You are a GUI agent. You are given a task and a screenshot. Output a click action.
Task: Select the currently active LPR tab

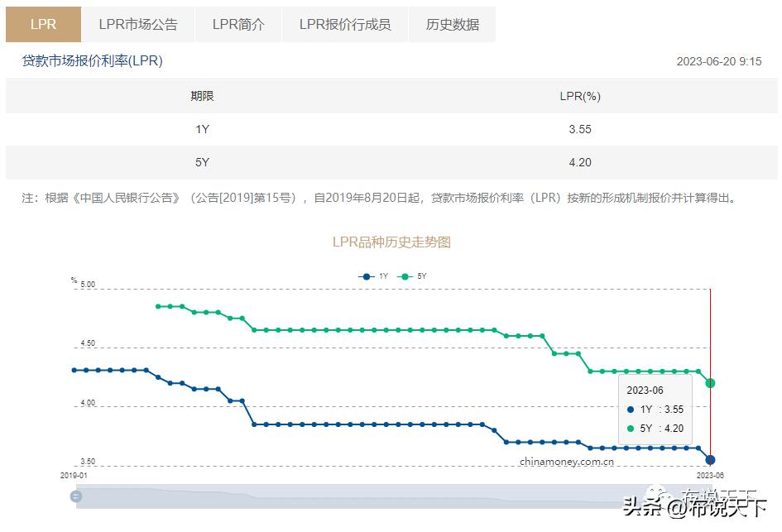(42, 24)
